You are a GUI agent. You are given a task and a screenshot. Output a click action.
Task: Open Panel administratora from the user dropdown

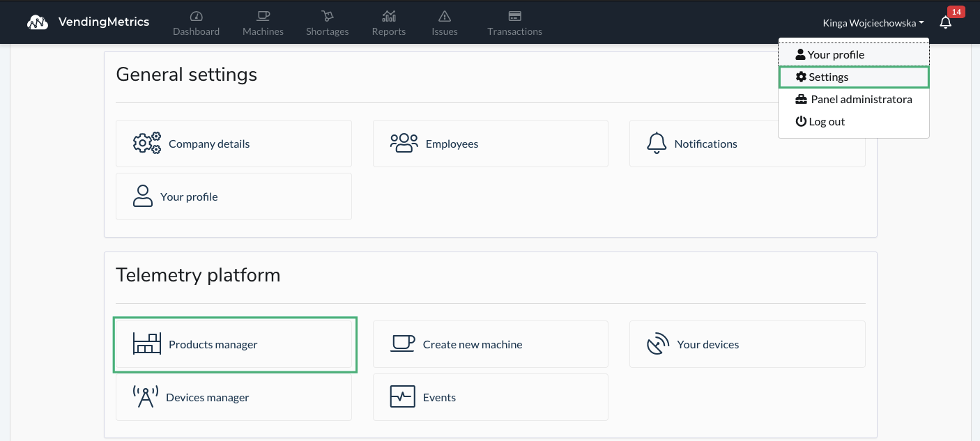pyautogui.click(x=854, y=99)
